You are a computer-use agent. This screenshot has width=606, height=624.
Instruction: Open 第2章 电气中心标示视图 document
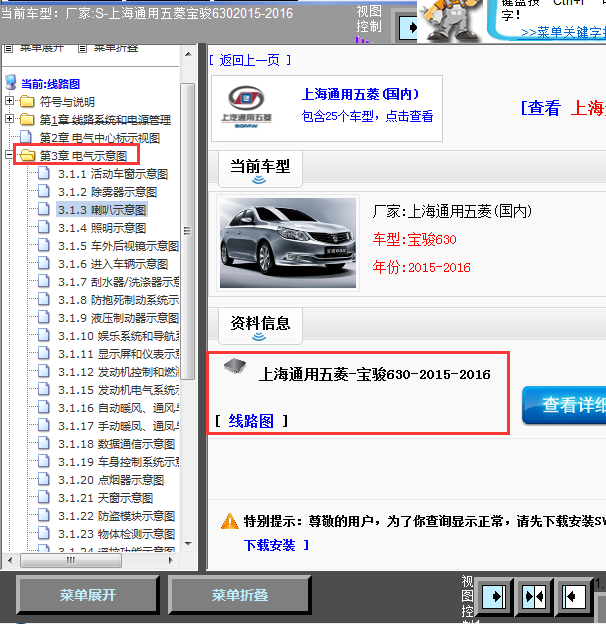tap(99, 138)
